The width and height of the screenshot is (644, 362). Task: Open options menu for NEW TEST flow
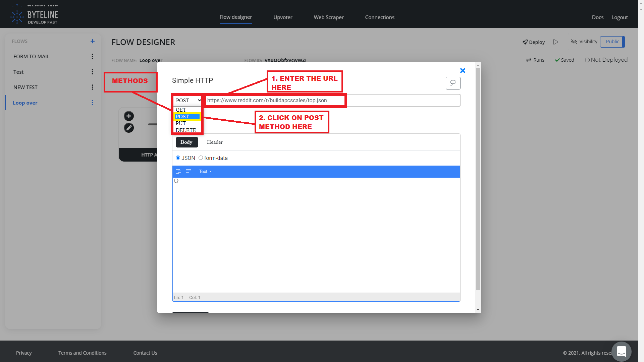pos(92,87)
